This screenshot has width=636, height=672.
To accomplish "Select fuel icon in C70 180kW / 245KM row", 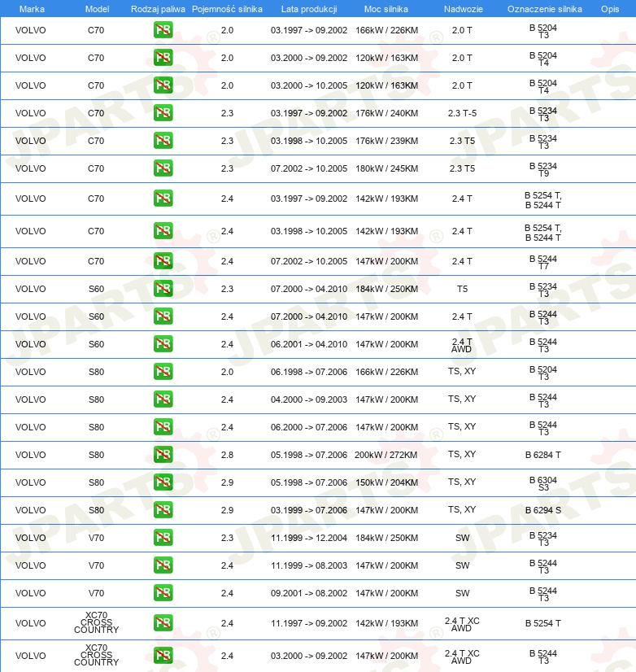I will [x=163, y=168].
